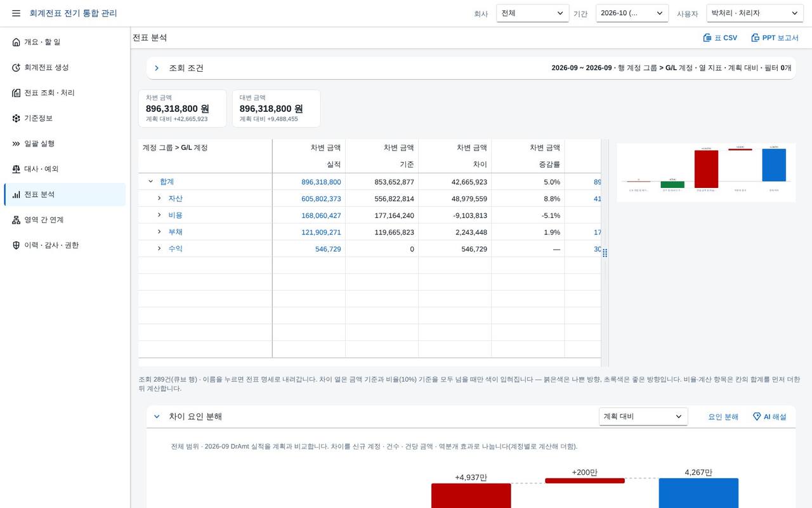Image resolution: width=812 pixels, height=508 pixels.
Task: Collapse the 합계 row chevron
Action: click(151, 182)
